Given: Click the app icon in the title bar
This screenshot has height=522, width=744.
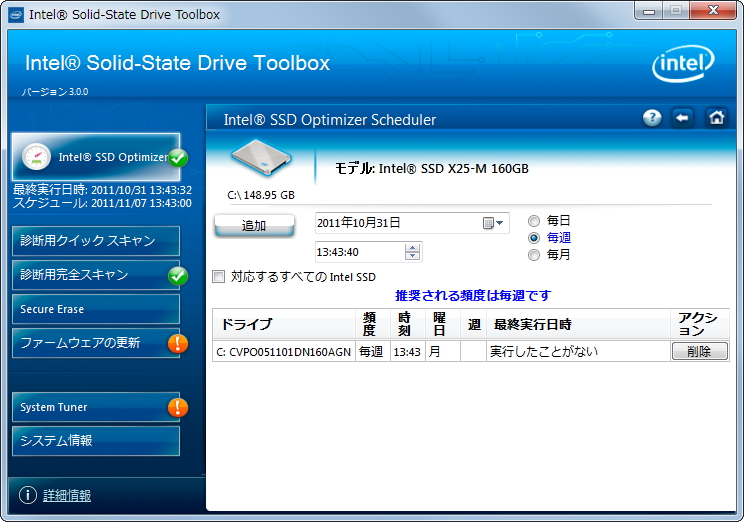Looking at the screenshot, I should click(16, 15).
